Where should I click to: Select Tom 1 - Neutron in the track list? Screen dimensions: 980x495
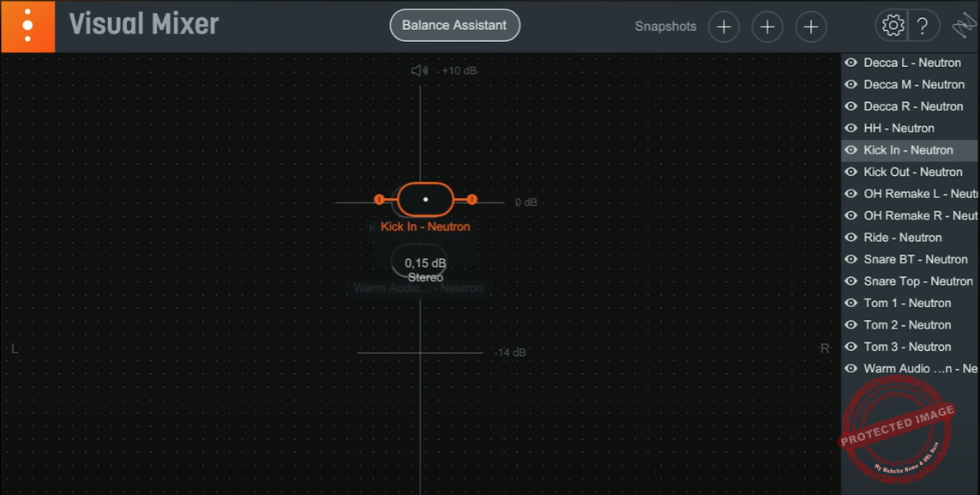[907, 303]
